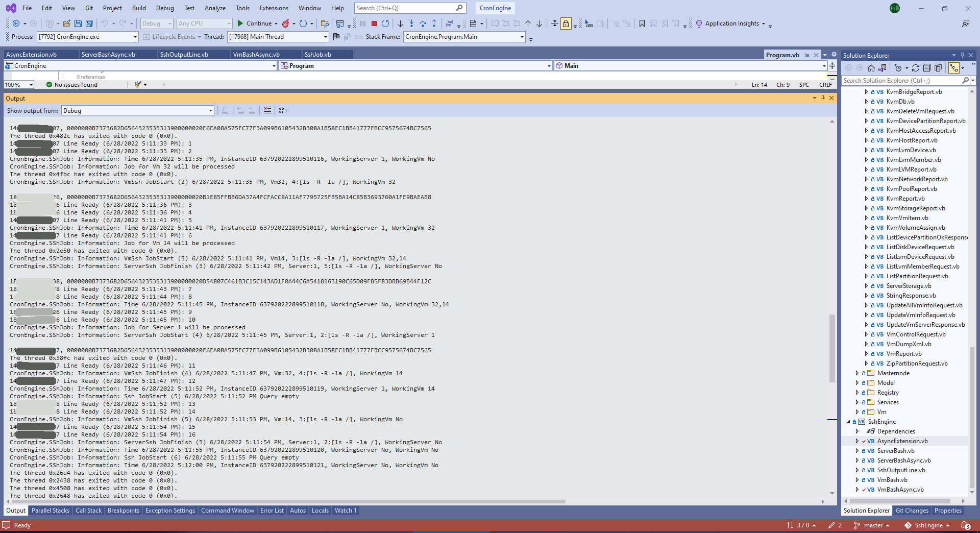Expand the Services folder node
Screen dimensions: 980x533
857,402
